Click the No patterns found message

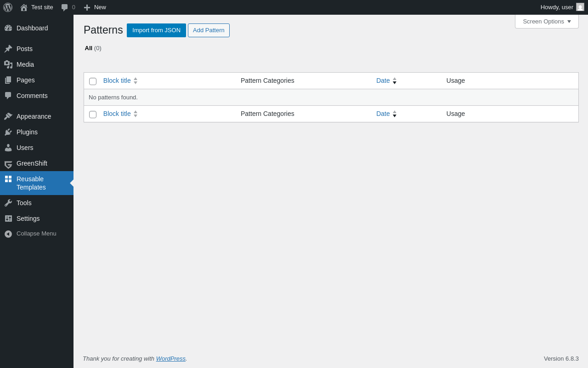click(113, 98)
